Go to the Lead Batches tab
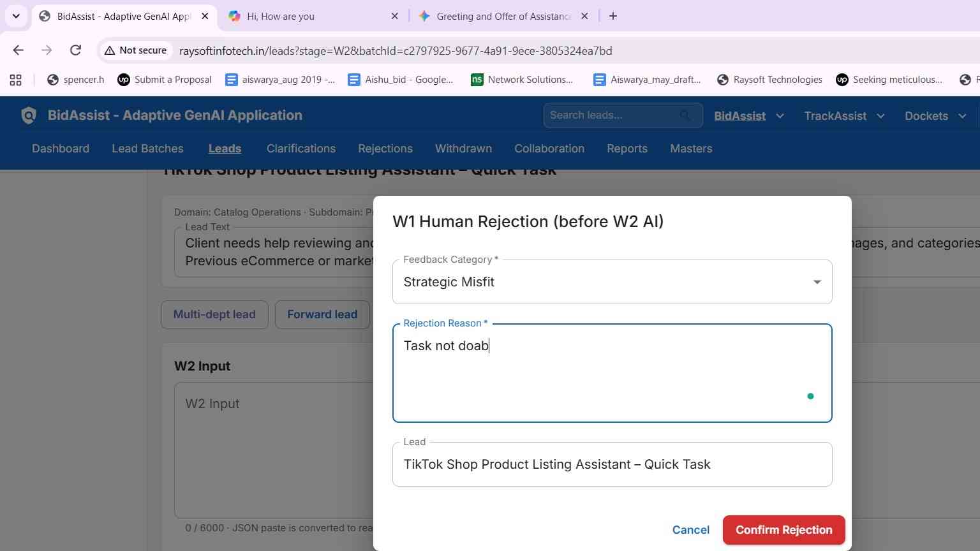Image resolution: width=980 pixels, height=551 pixels. (x=147, y=149)
